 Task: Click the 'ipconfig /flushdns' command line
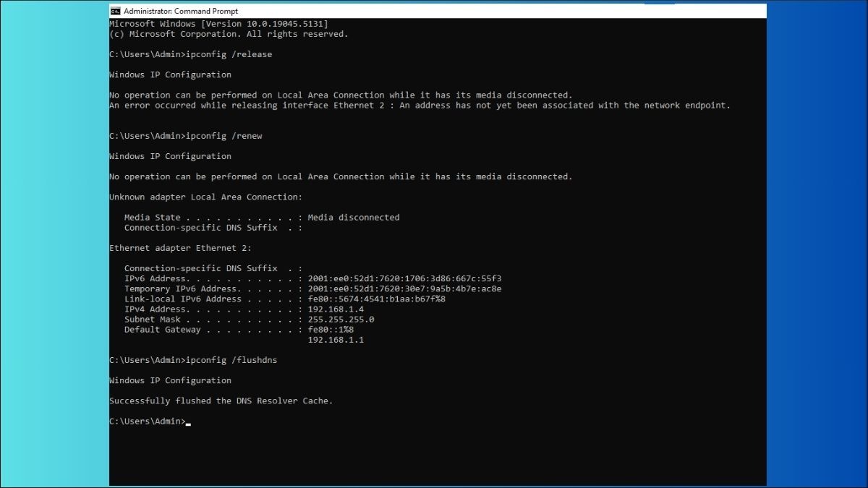pyautogui.click(x=193, y=360)
